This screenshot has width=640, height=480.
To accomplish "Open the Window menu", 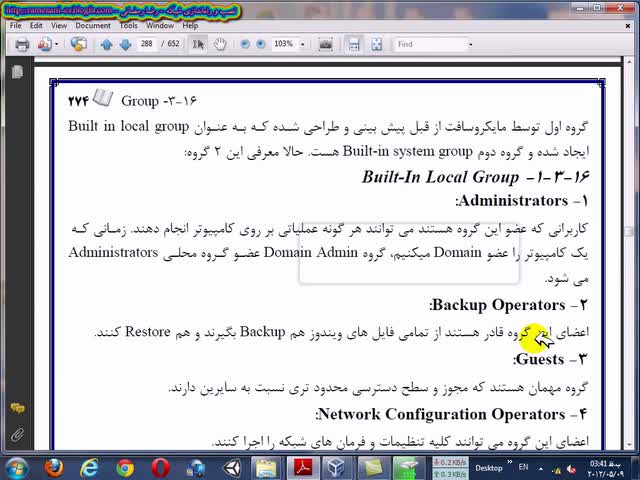I will 160,25.
